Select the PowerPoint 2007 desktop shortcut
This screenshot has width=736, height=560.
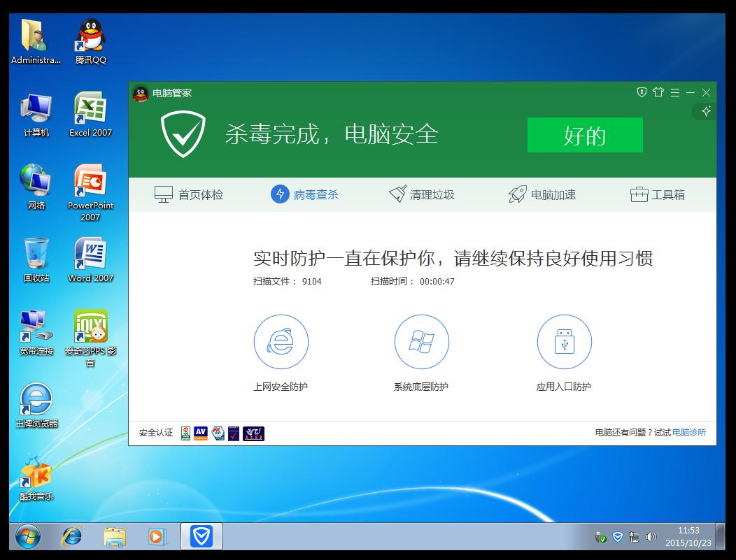coord(90,193)
